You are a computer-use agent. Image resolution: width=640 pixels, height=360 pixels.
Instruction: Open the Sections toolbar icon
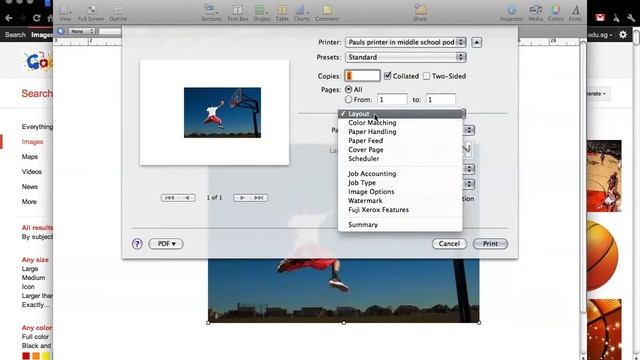[x=211, y=12]
